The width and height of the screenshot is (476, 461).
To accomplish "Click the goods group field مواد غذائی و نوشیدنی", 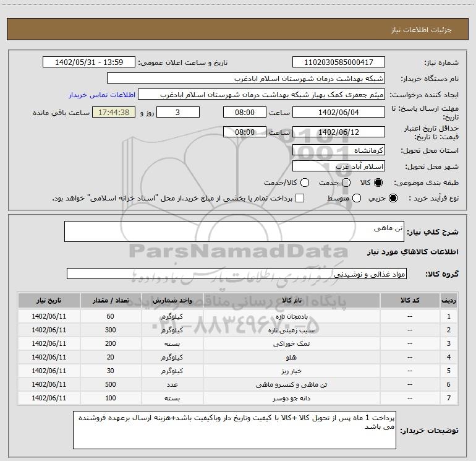I will point(237,274).
